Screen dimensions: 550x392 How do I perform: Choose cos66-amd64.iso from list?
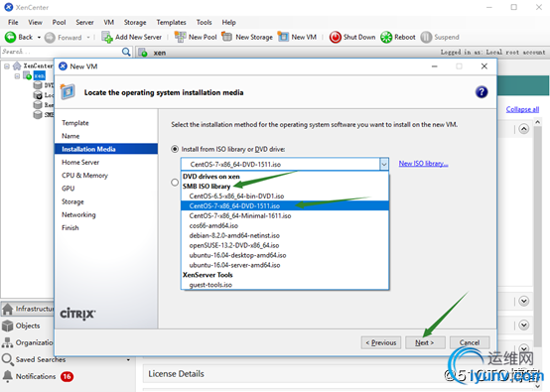[285, 225]
